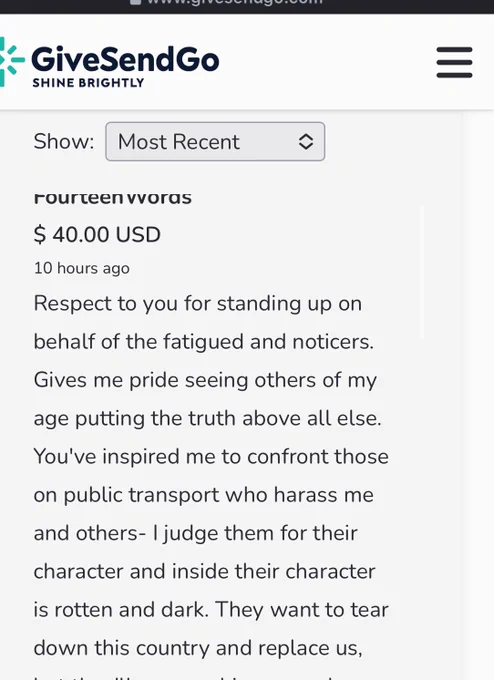The height and width of the screenshot is (680, 494).
Task: Click the $ 40.00 USD amount
Action: click(x=97, y=234)
